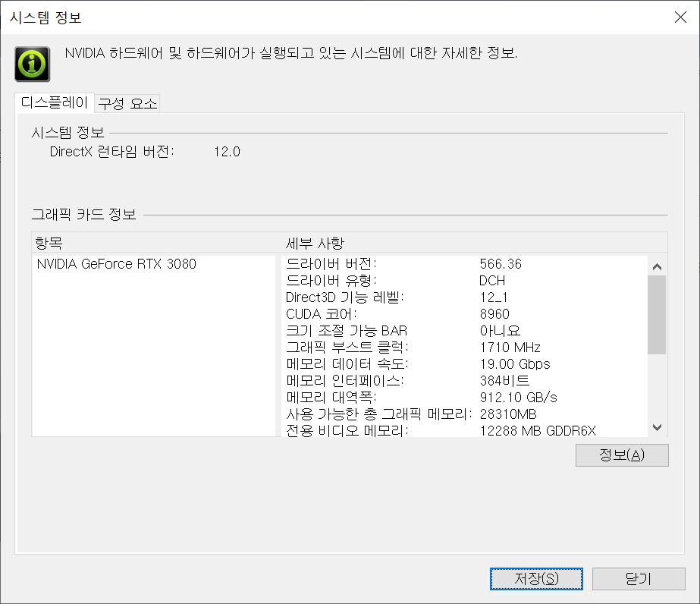Click the scroll up arrow in details list

pyautogui.click(x=657, y=266)
